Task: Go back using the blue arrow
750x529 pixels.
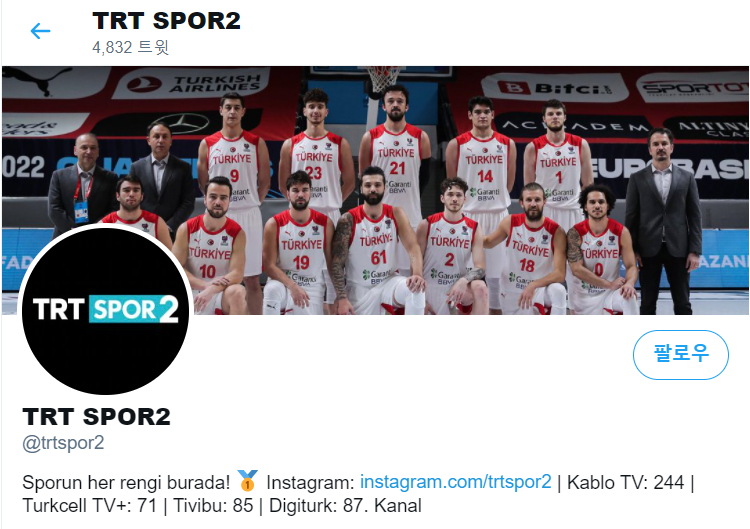Action: tap(40, 31)
